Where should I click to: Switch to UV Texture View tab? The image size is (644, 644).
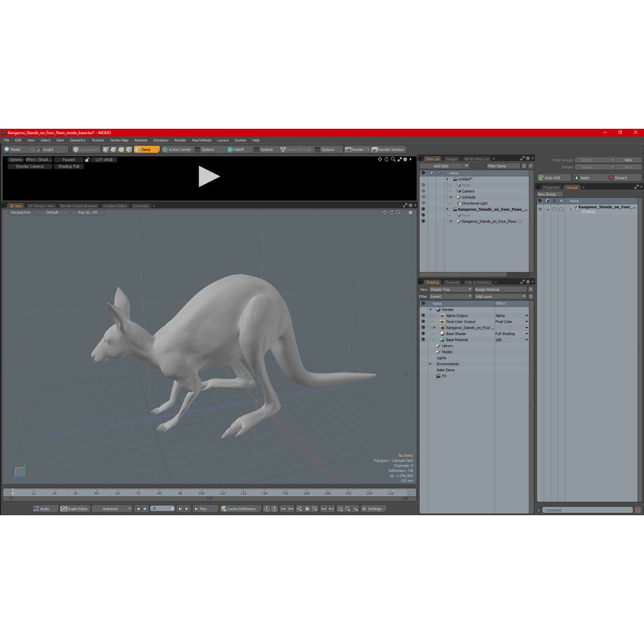tap(41, 206)
